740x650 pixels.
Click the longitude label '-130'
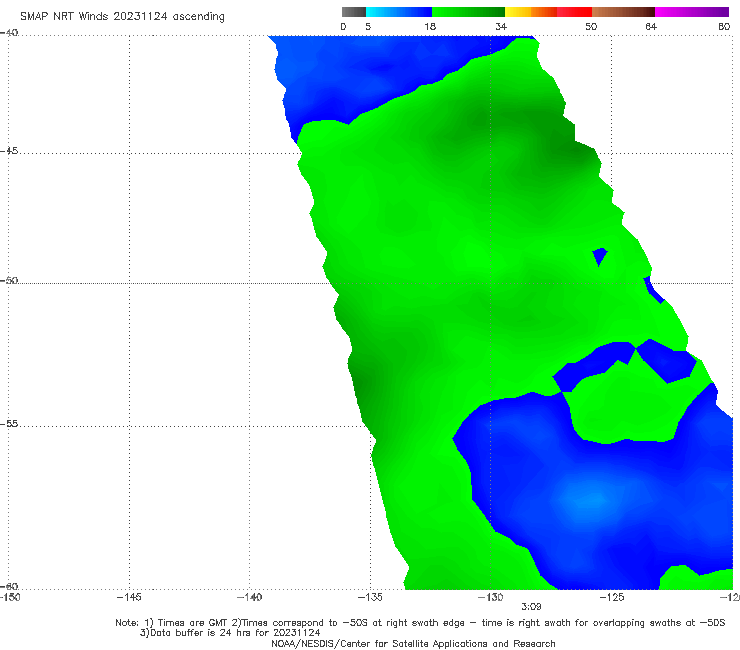(491, 597)
